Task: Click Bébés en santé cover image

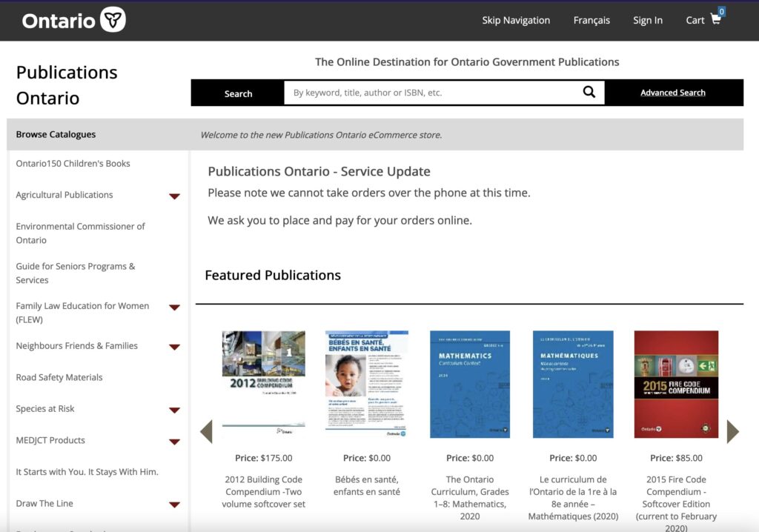Action: pyautogui.click(x=367, y=384)
